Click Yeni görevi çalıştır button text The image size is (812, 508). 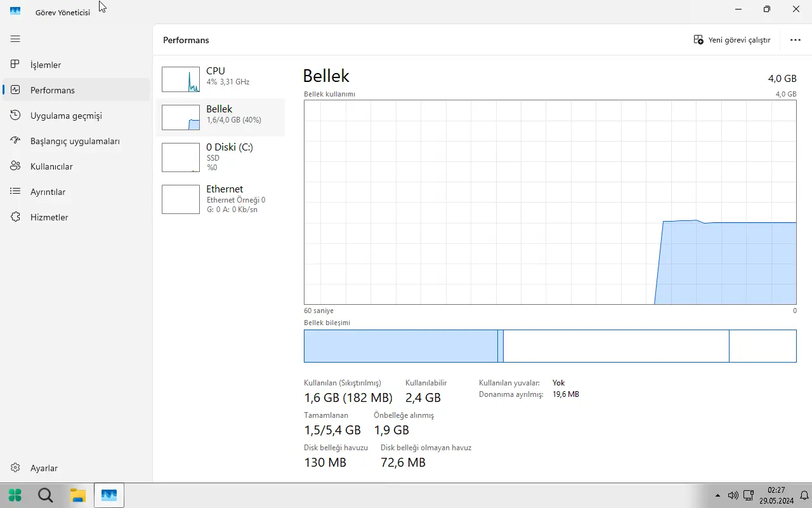click(739, 40)
